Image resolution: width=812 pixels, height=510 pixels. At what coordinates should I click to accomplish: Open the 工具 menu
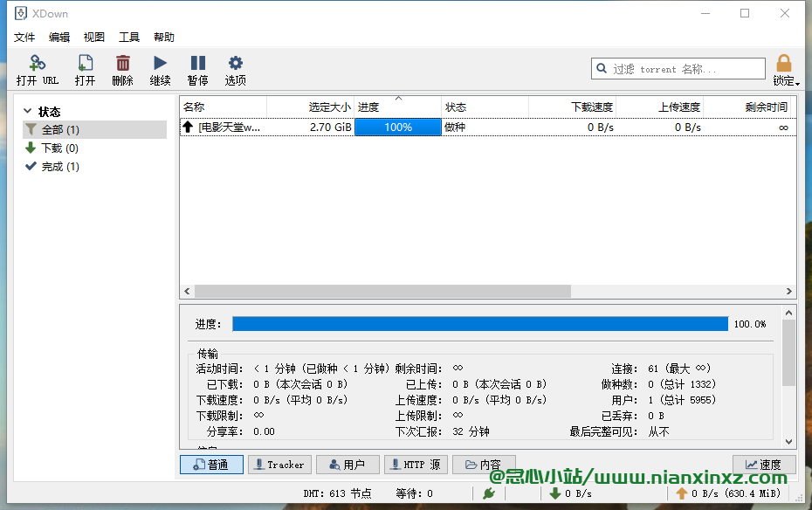tap(129, 38)
